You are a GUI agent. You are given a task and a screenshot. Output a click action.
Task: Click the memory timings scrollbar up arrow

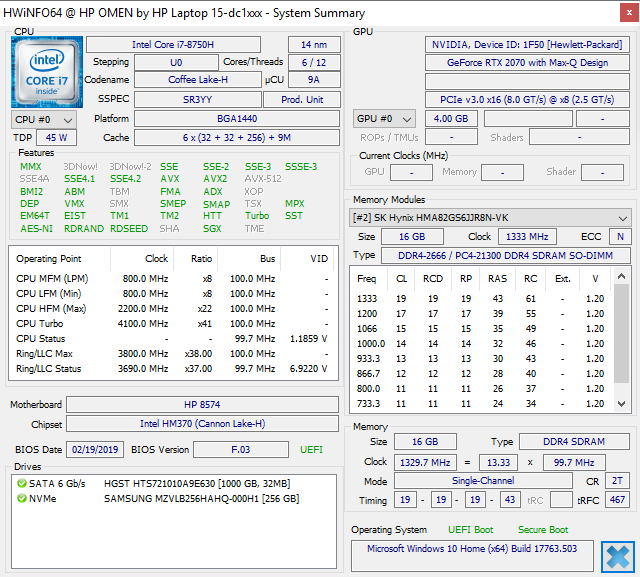coord(621,277)
